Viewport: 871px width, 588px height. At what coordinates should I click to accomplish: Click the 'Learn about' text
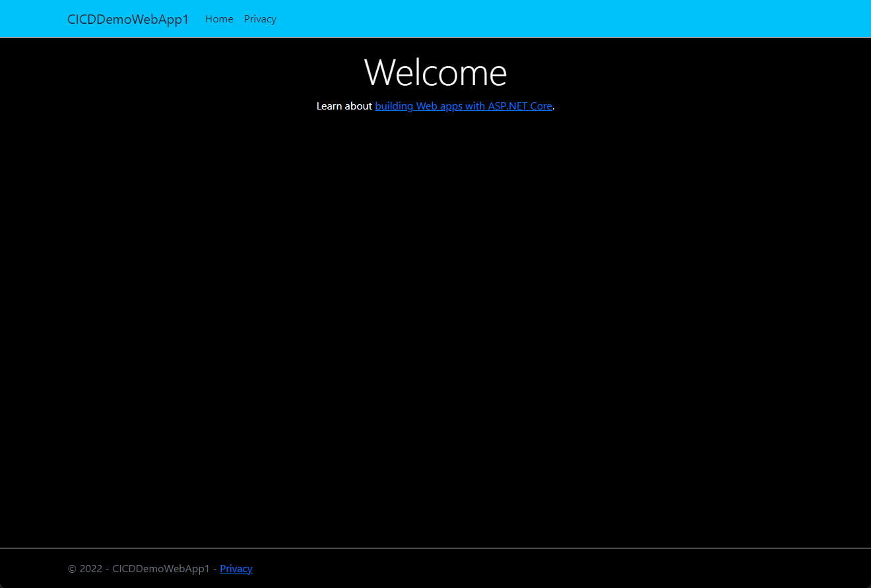[x=344, y=106]
